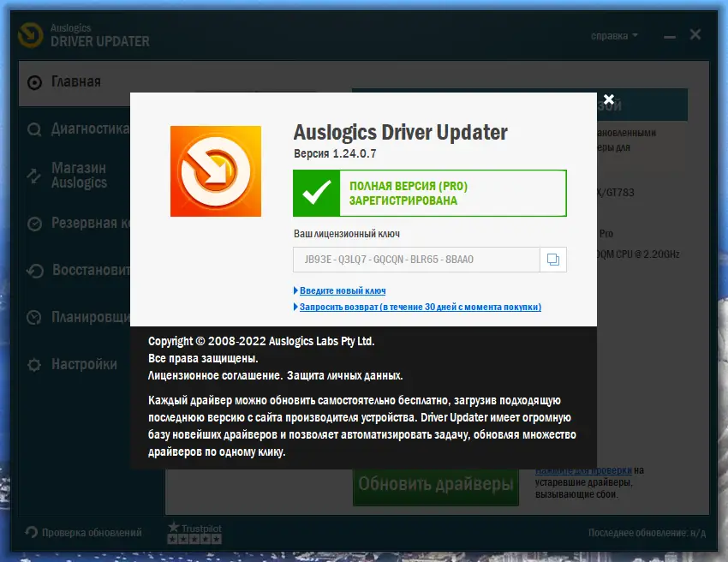Select the Восстановить restore icon
The image size is (728, 562).
(x=34, y=271)
